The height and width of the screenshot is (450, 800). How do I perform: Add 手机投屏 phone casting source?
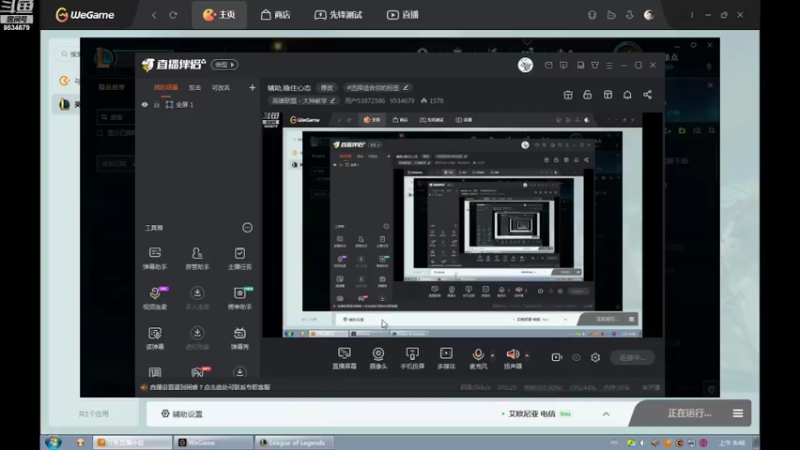click(412, 358)
